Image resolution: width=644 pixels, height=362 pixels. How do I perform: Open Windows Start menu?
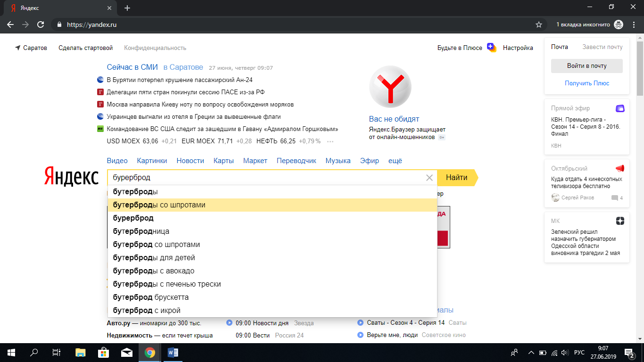click(11, 352)
